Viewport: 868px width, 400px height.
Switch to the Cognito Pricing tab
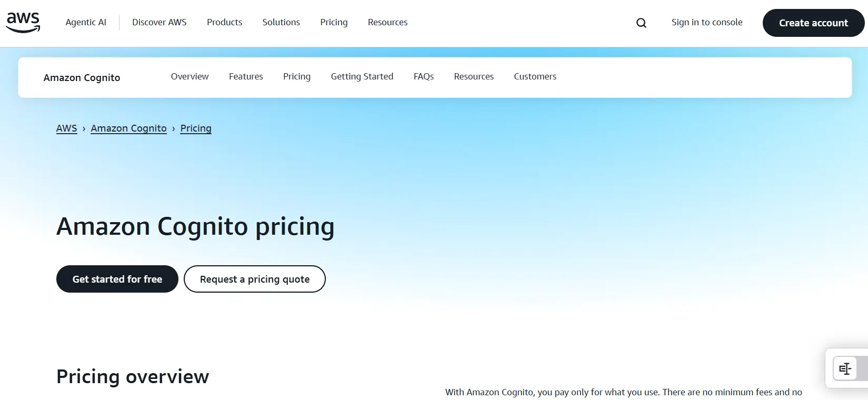297,76
